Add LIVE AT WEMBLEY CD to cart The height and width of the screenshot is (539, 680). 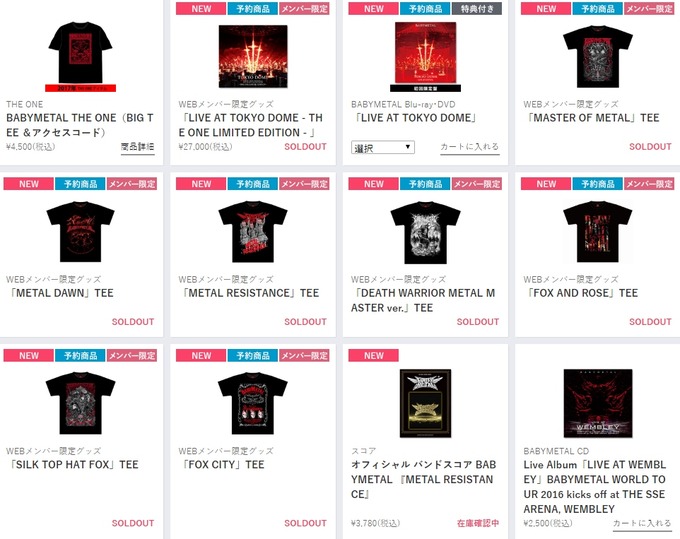[x=642, y=523]
